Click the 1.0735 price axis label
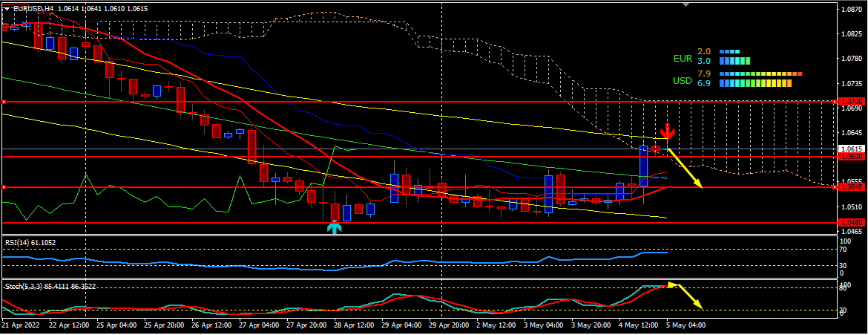868x335 pixels. (852, 84)
